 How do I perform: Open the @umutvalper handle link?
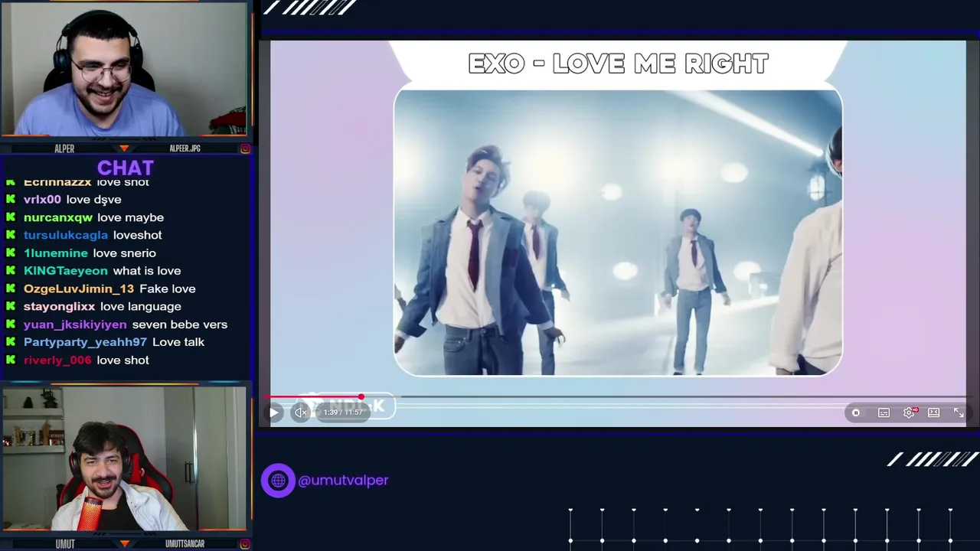(x=343, y=481)
